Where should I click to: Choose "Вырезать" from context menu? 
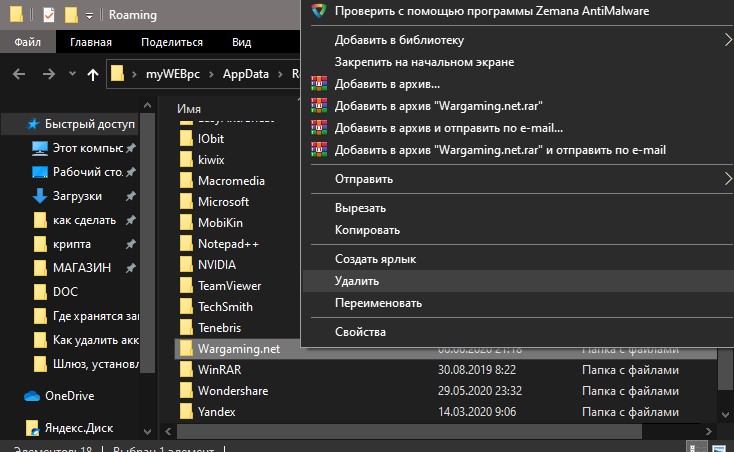tap(518, 208)
